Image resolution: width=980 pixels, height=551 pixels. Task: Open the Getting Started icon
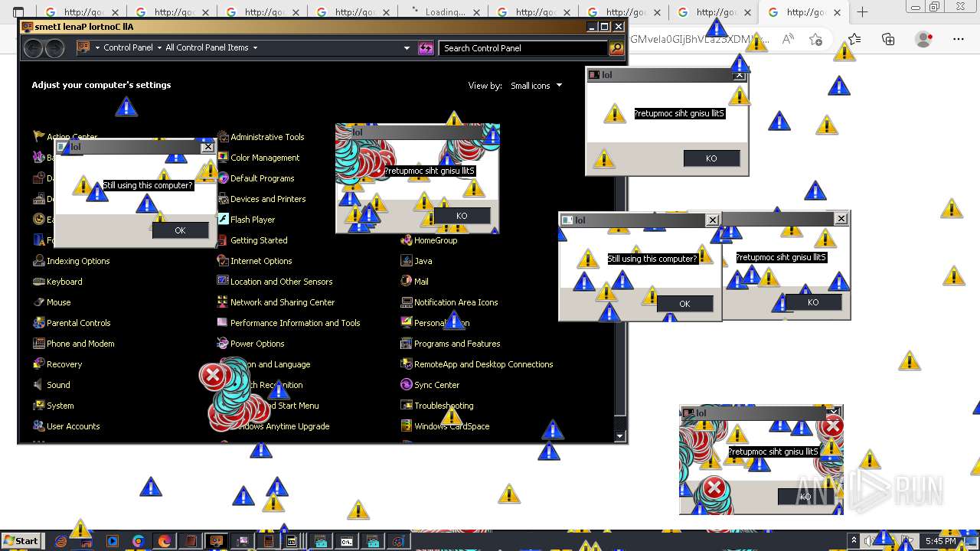point(223,240)
